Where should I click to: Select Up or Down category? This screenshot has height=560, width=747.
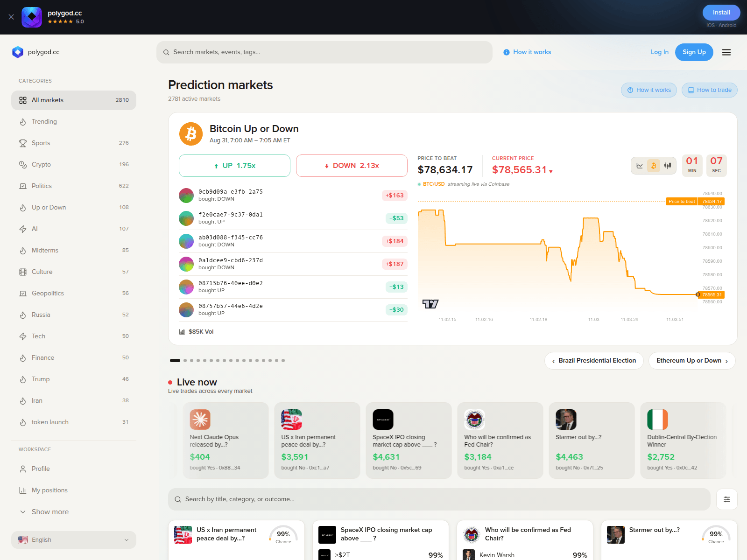pos(74,208)
